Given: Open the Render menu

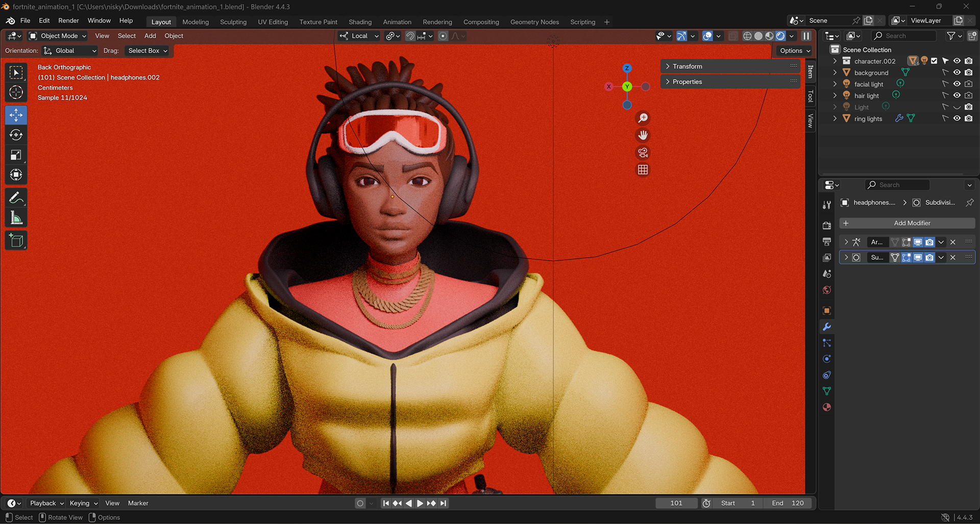Looking at the screenshot, I should coord(68,20).
